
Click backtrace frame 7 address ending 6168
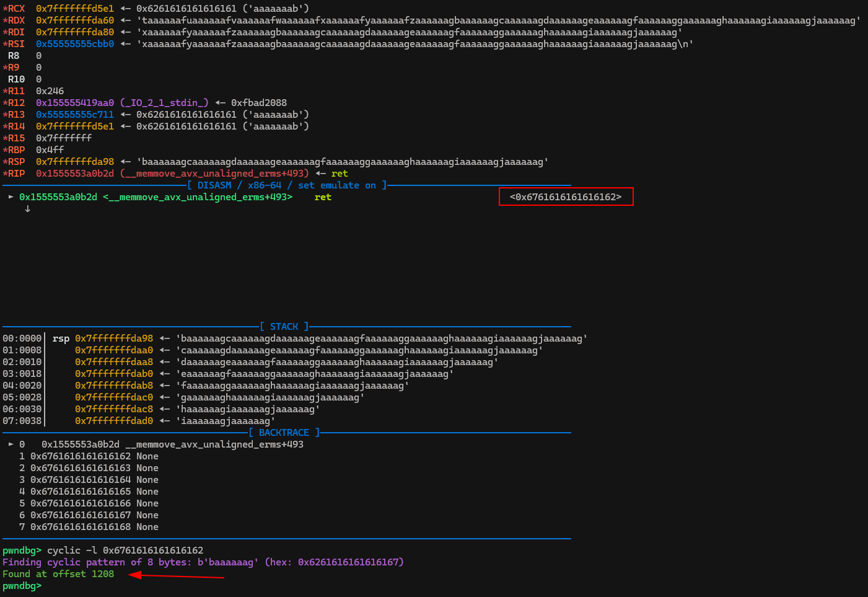click(x=81, y=527)
